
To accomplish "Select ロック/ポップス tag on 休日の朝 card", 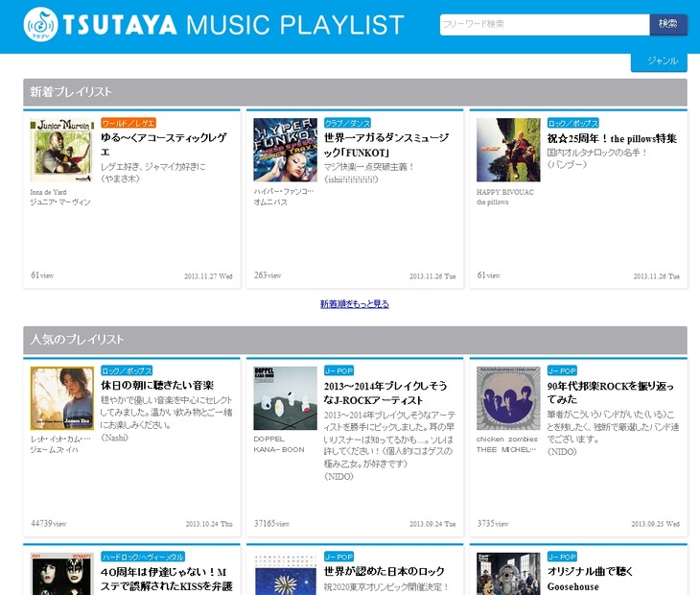I will click(x=127, y=370).
